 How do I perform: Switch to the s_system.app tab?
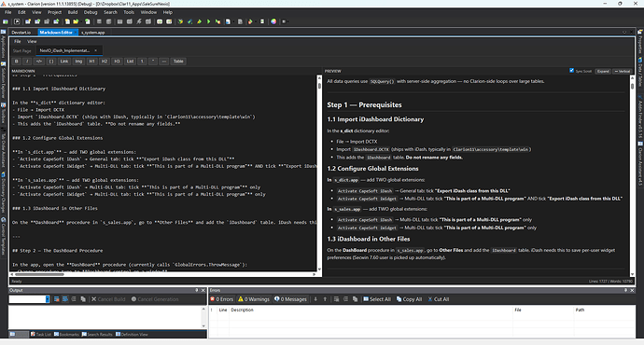point(92,33)
